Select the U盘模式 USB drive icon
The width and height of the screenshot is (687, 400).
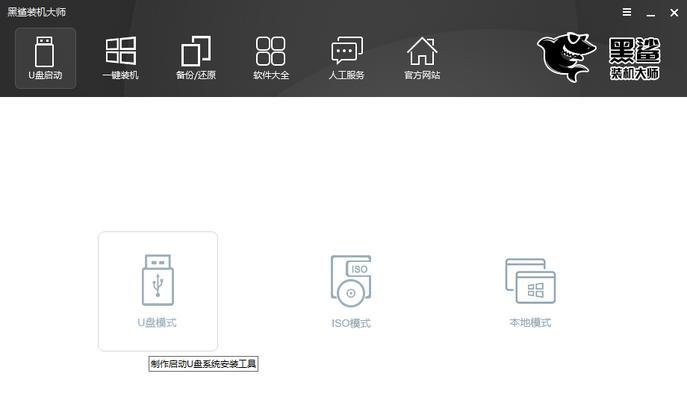[158, 280]
